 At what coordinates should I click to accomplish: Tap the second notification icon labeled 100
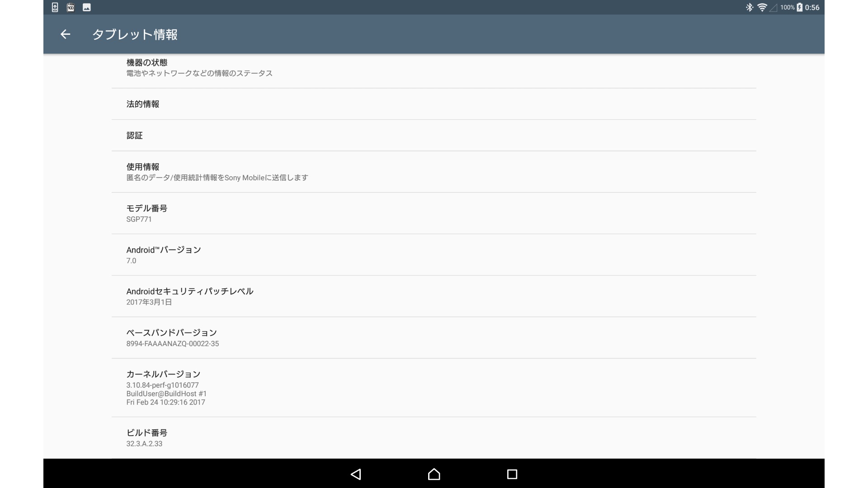(x=71, y=7)
